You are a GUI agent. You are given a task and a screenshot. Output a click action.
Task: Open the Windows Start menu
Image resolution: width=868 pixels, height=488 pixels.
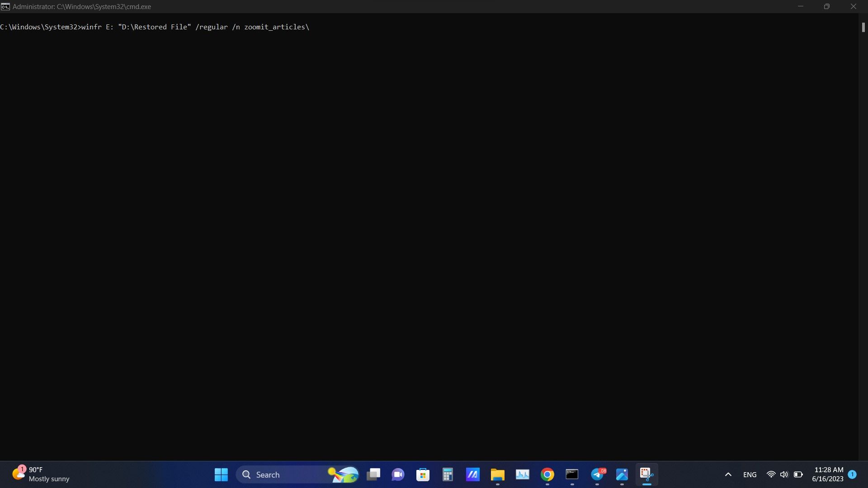click(x=221, y=474)
